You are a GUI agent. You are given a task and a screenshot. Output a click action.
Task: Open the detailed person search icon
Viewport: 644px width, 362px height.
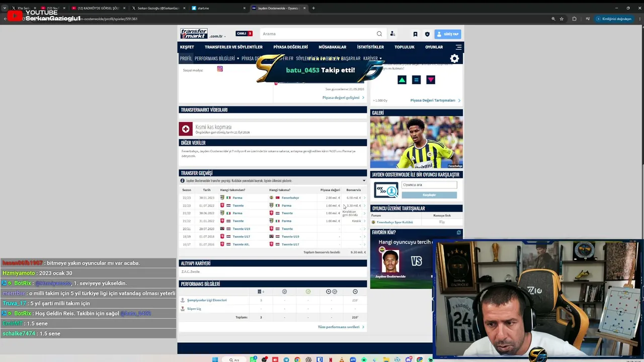(x=392, y=34)
